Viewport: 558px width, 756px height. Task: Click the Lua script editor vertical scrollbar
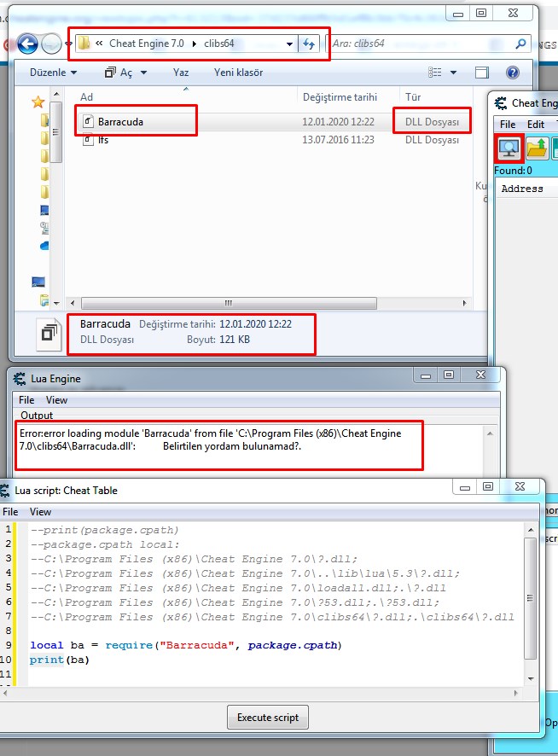click(530, 598)
